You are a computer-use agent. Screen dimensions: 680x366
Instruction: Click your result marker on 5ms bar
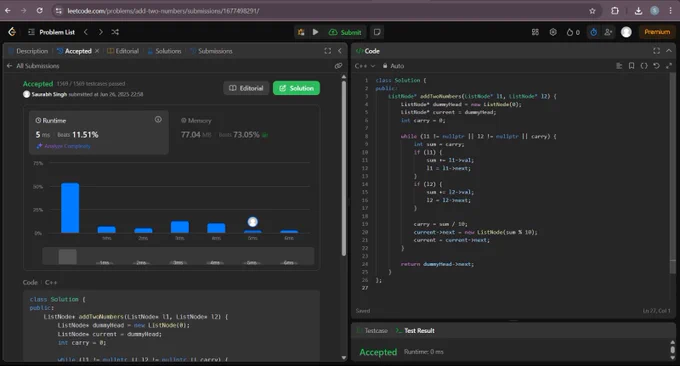(x=253, y=222)
